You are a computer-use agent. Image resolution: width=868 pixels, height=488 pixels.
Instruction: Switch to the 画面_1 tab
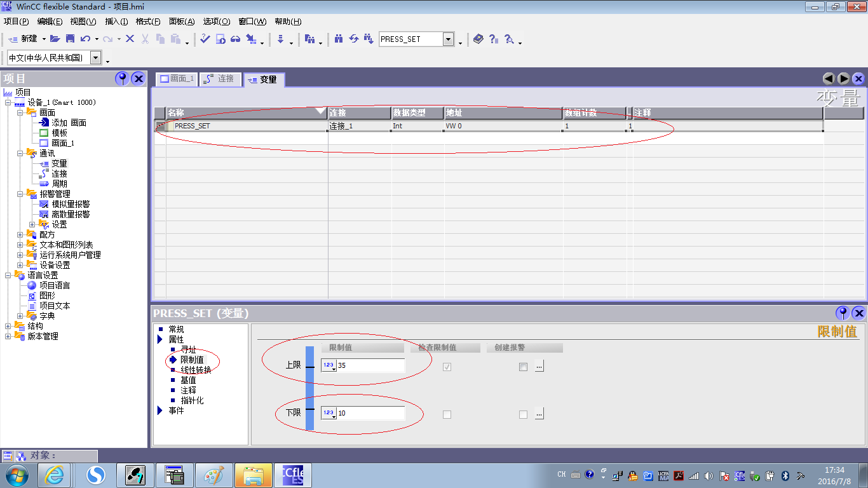177,79
